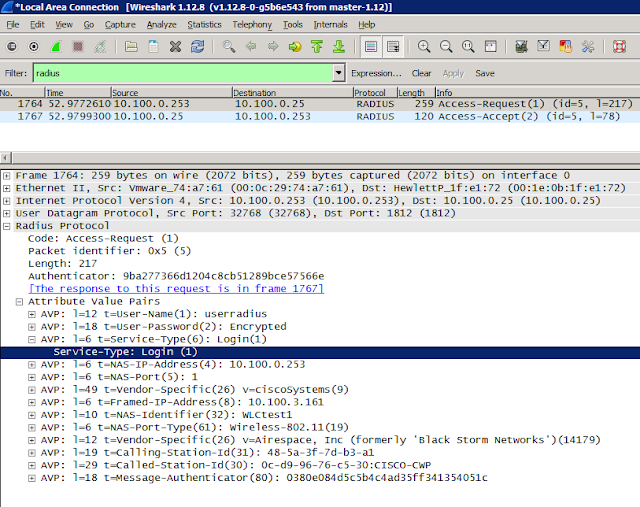Expand the User-Password AVP node
The height and width of the screenshot is (507, 640).
pos(32,327)
